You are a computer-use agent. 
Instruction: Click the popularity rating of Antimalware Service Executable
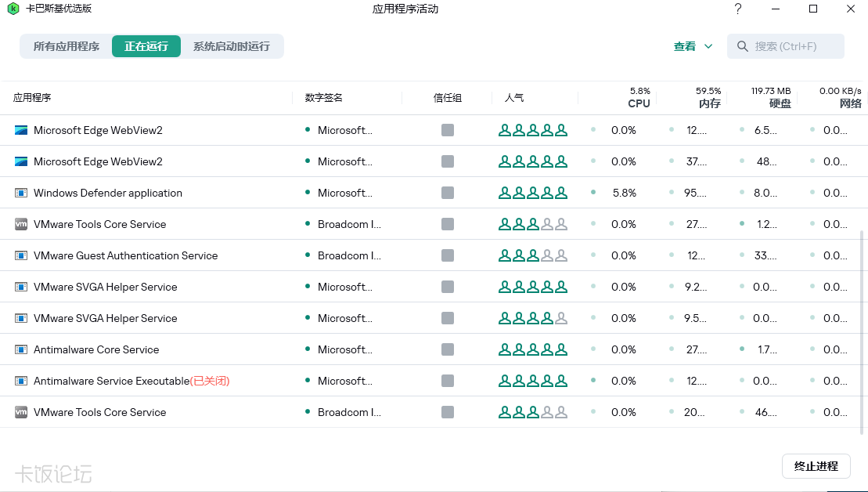point(533,382)
